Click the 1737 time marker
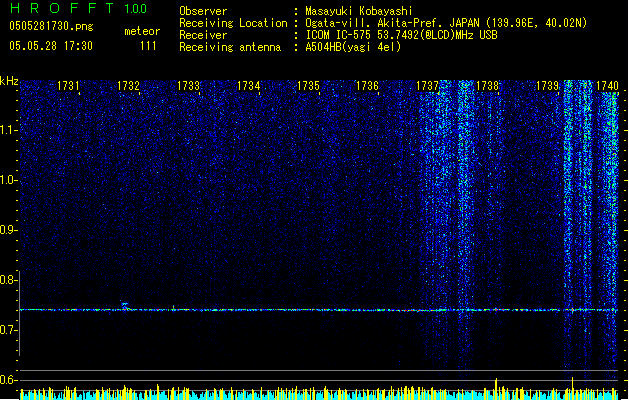The width and height of the screenshot is (629, 400). pos(428,86)
